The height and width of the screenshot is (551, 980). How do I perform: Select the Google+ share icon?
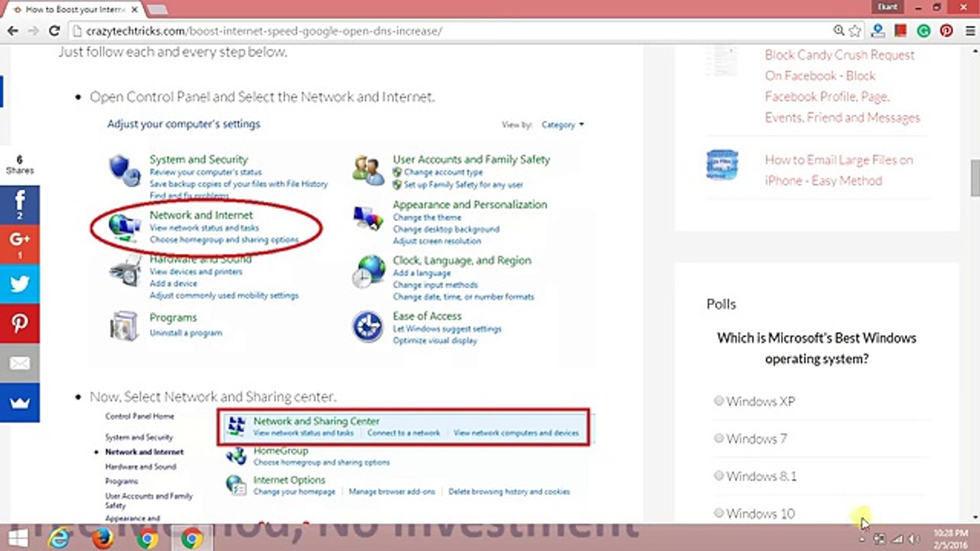coord(20,243)
